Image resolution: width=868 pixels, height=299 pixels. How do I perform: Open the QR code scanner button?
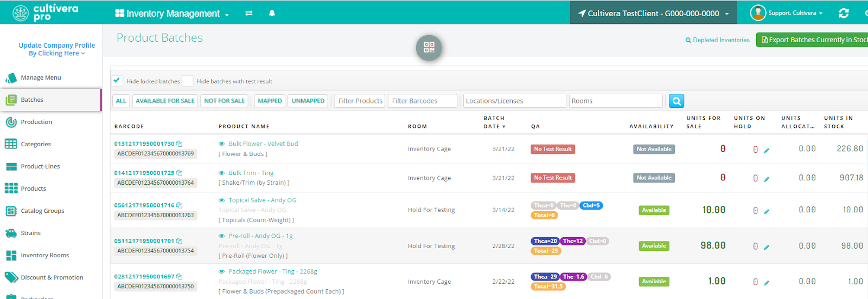429,48
